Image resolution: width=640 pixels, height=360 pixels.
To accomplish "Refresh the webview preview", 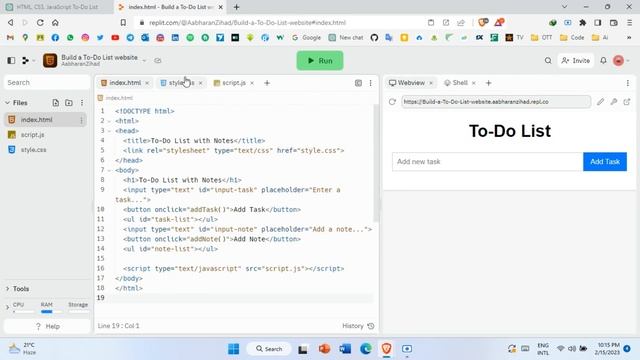I will click(x=392, y=102).
